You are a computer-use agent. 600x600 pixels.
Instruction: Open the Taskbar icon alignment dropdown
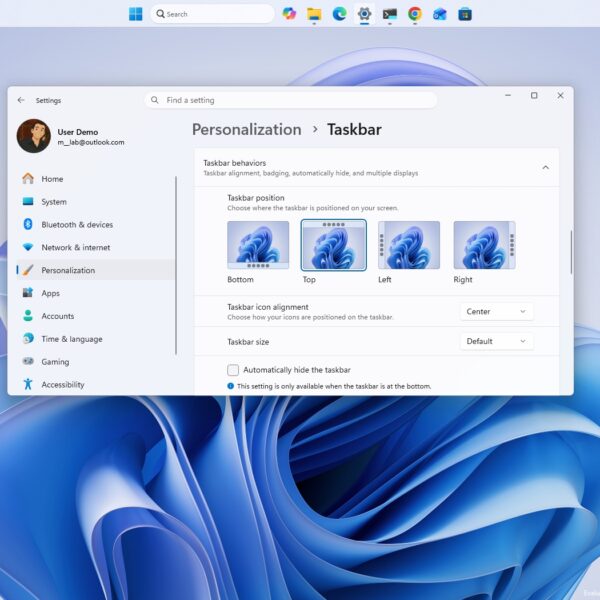[496, 311]
